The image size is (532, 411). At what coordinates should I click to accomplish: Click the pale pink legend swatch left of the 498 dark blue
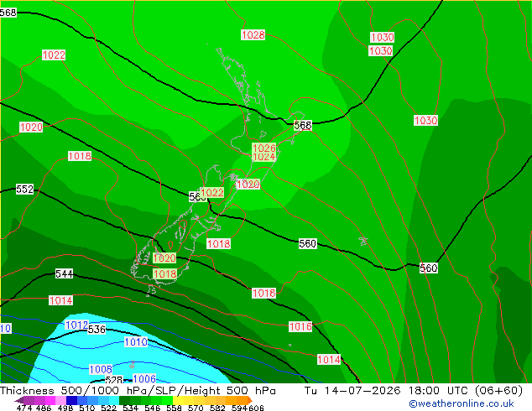point(60,400)
